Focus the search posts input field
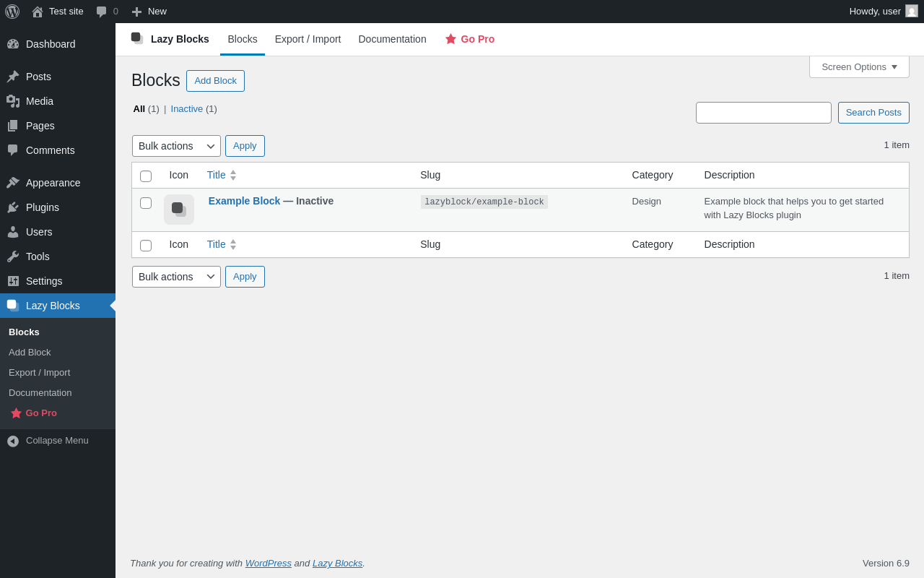The height and width of the screenshot is (578, 924). pyautogui.click(x=764, y=113)
